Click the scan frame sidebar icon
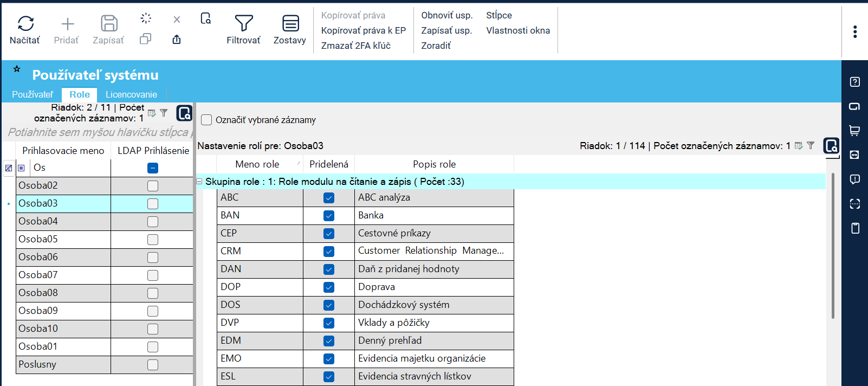 pyautogui.click(x=855, y=204)
